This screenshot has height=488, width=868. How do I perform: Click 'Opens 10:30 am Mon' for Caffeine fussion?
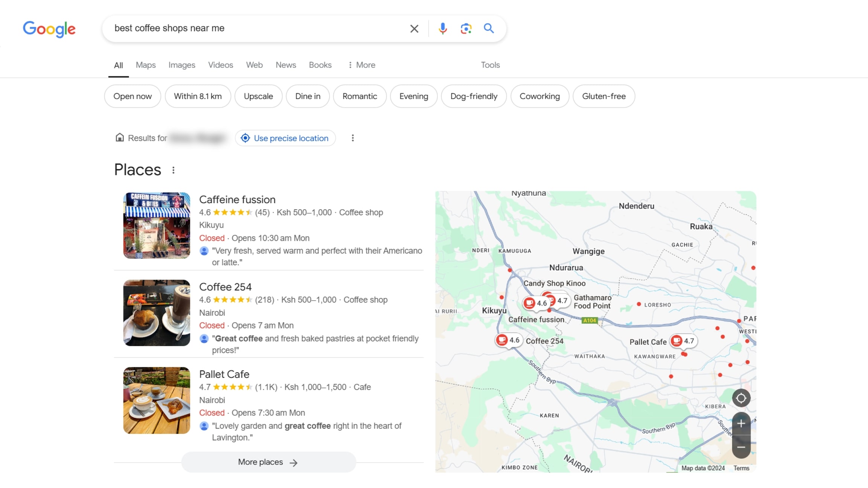(x=270, y=238)
